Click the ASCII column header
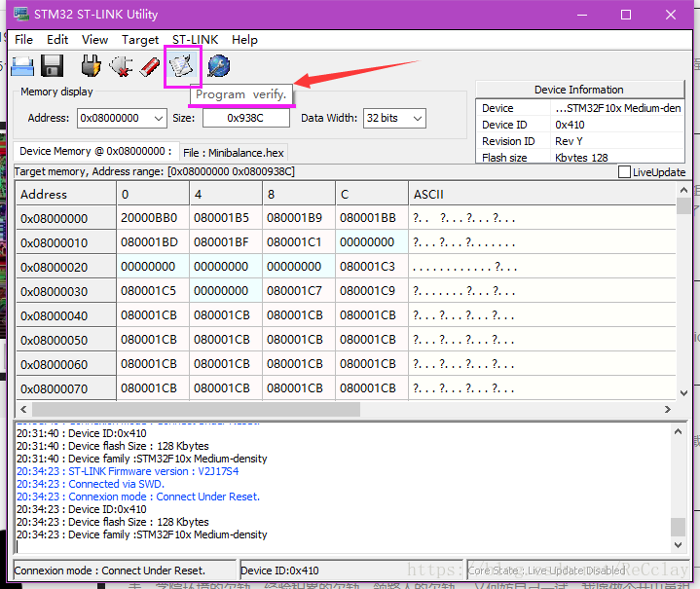700x589 pixels. pyautogui.click(x=428, y=195)
